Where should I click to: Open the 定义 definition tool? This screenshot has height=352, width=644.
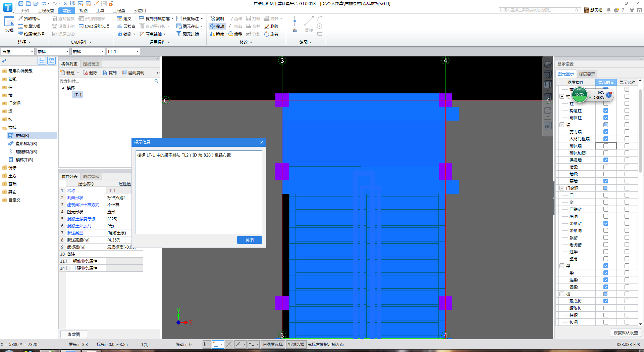pos(124,18)
